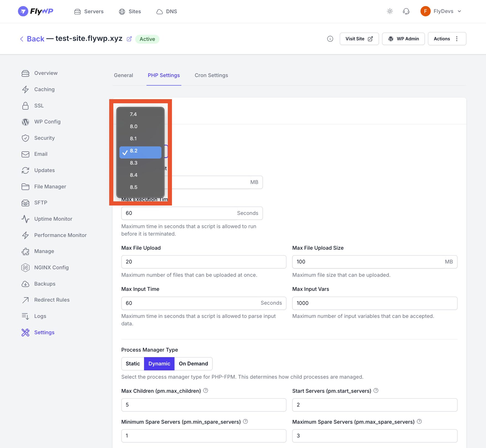Choose PHP 7.4 in the version dropdown

[134, 114]
